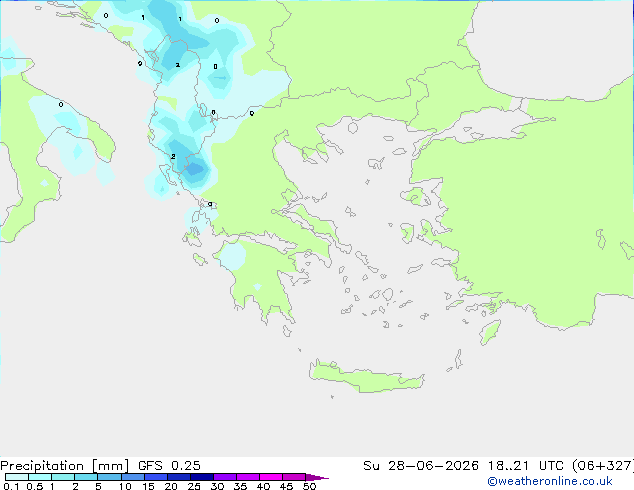Click the 0.1–0.5 mm lightest cyan legend swatch
The image size is (634, 490).
pos(17,477)
